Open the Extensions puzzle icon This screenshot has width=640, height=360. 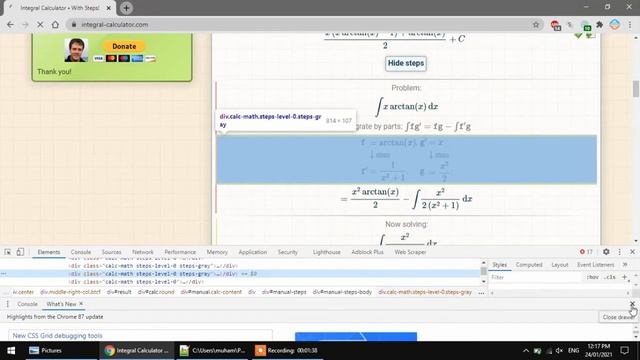click(600, 24)
